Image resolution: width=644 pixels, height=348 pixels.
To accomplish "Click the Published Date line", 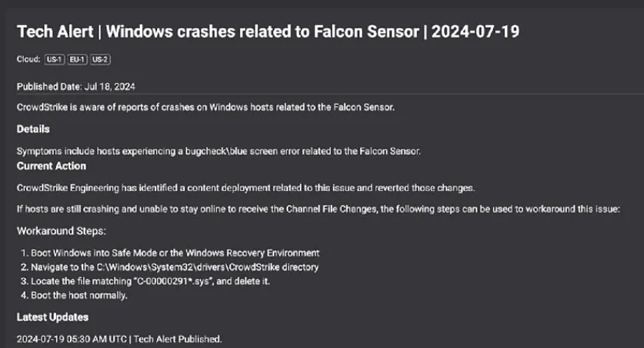I will point(76,86).
